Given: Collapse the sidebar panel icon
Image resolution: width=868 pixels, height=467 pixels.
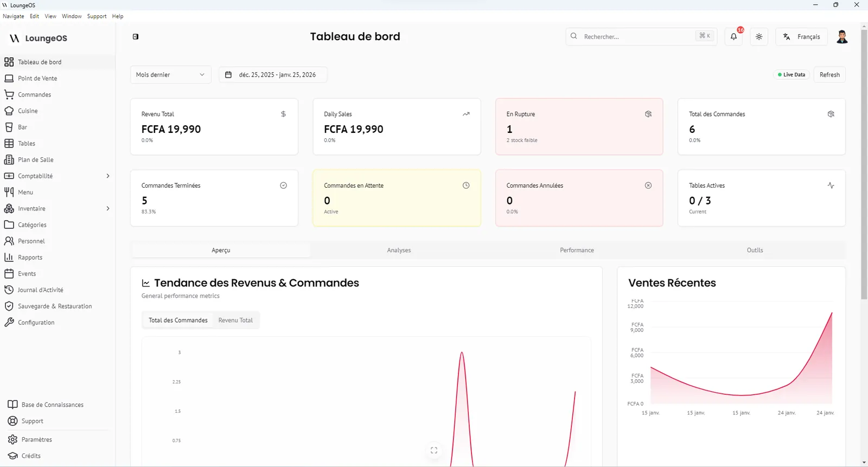Looking at the screenshot, I should click(x=136, y=37).
